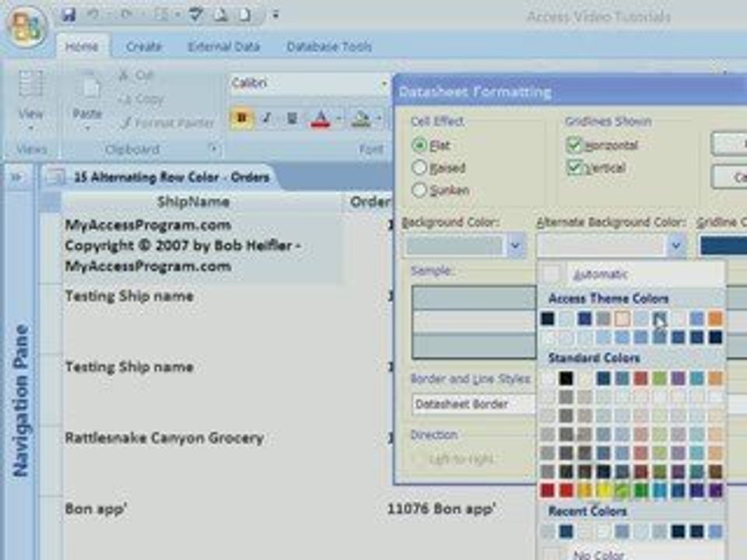Open the Background Color dropdown

coord(515,246)
